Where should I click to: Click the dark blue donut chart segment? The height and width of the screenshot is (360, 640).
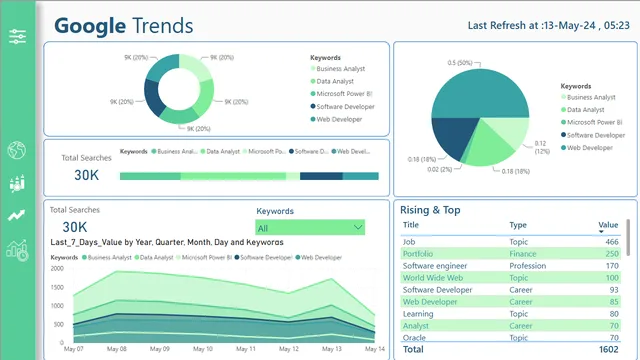point(152,98)
